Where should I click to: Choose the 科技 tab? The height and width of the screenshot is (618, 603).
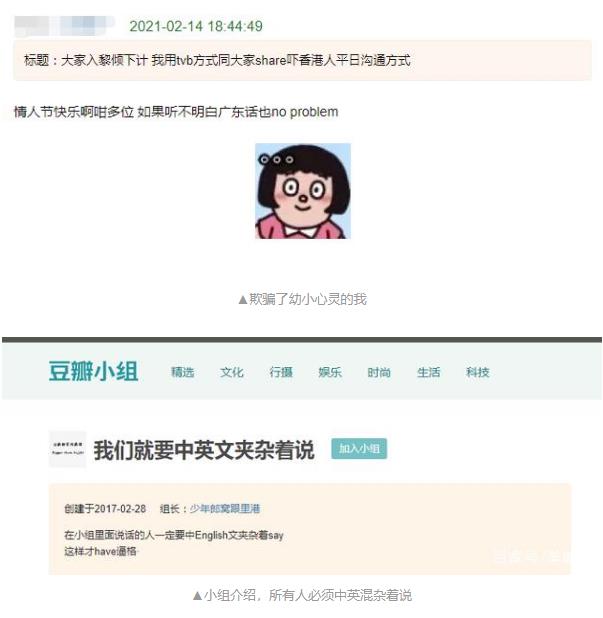coord(478,372)
